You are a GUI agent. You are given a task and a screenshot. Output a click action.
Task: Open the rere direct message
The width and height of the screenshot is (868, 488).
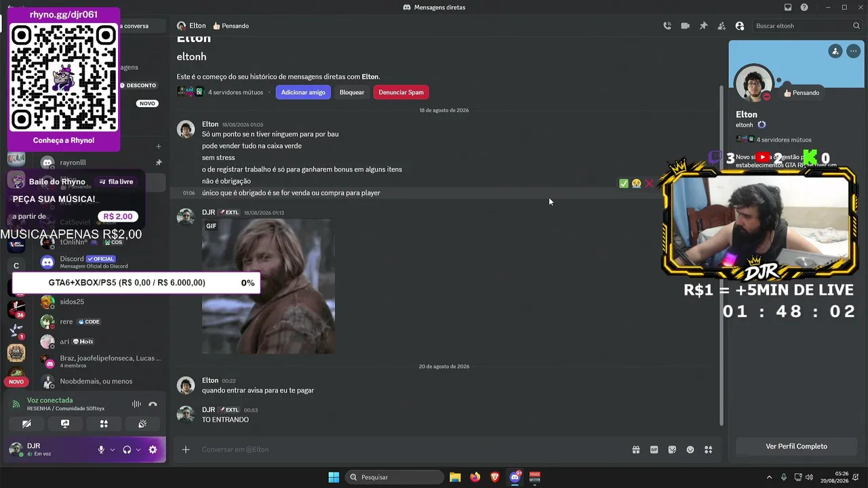click(x=102, y=321)
